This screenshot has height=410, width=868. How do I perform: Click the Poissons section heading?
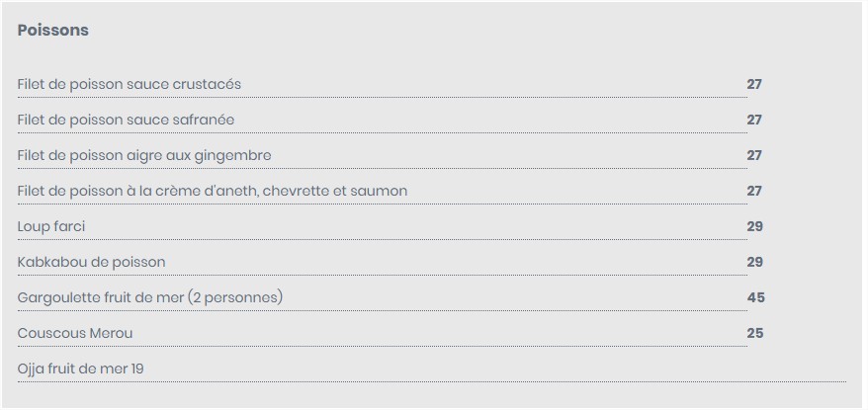[x=53, y=31]
